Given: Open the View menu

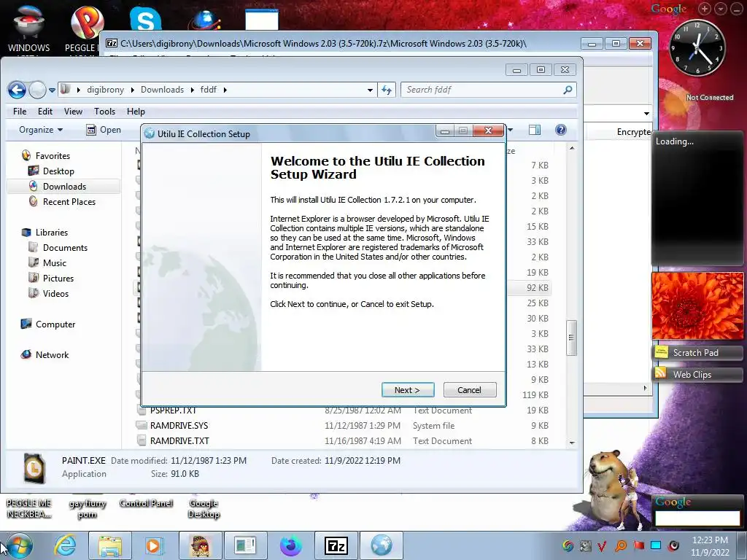Looking at the screenshot, I should pyautogui.click(x=73, y=112).
